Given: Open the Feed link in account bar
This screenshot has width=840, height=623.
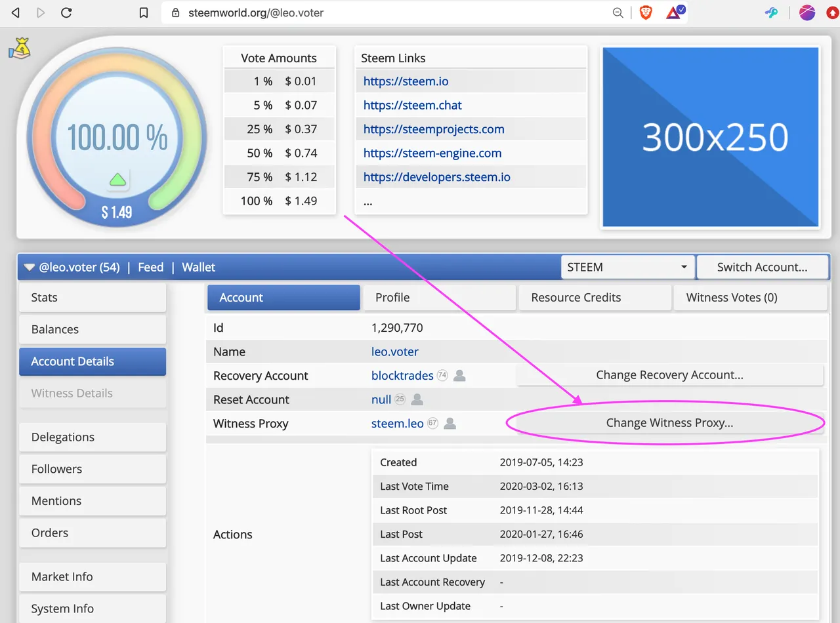Looking at the screenshot, I should (x=150, y=267).
